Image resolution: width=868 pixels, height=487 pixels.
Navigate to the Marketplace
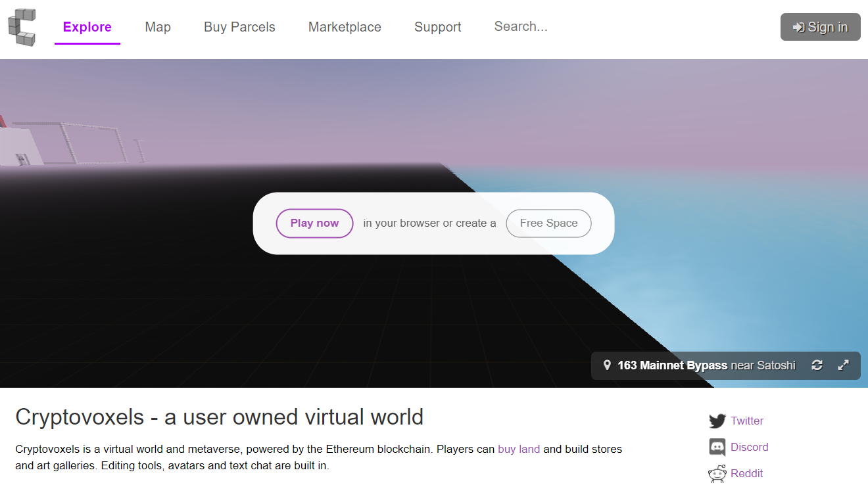point(345,27)
